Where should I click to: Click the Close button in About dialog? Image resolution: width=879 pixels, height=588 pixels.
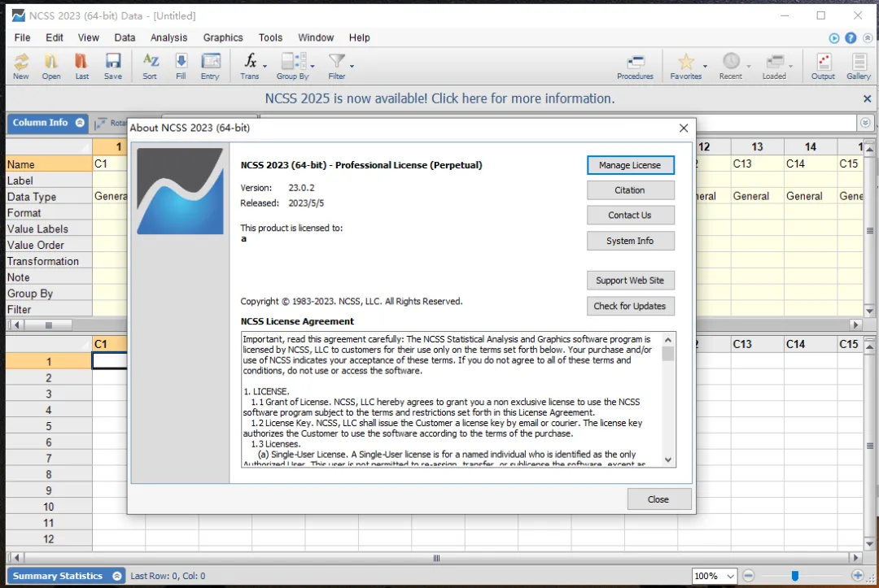tap(658, 499)
